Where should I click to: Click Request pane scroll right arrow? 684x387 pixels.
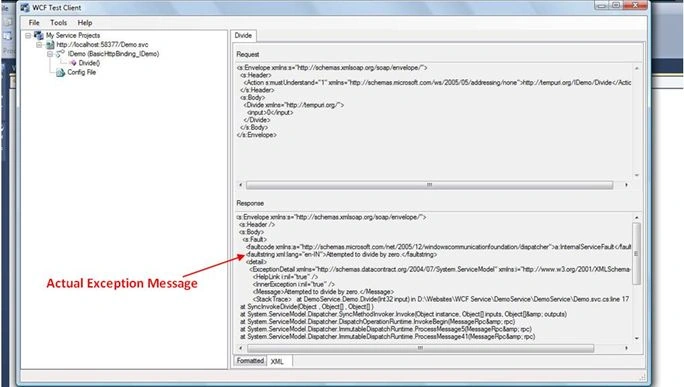coord(626,185)
